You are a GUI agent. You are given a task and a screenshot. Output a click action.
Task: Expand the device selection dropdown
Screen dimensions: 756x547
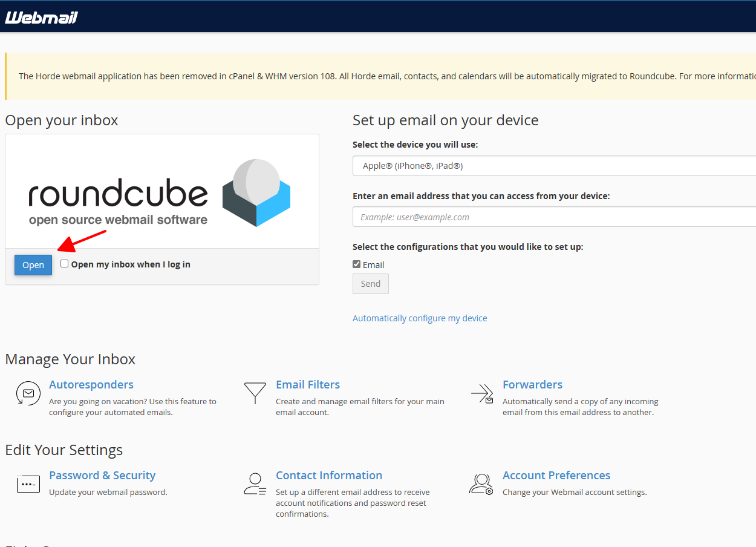[554, 166]
